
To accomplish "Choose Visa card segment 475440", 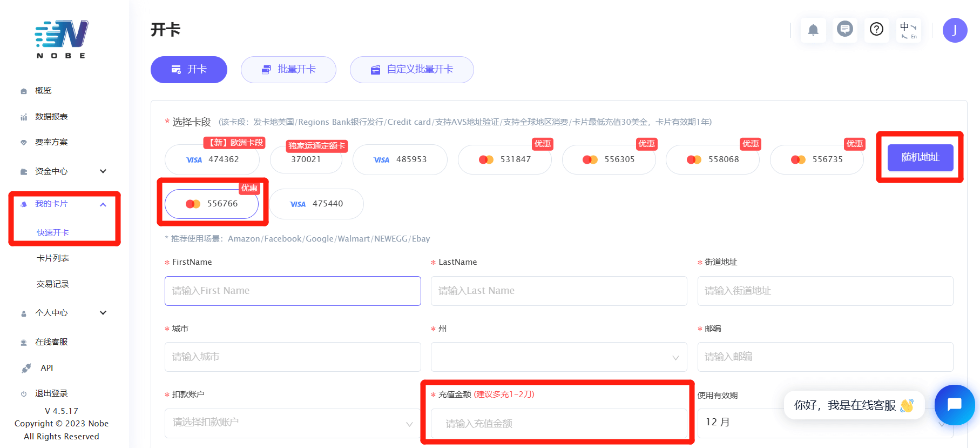I will [x=317, y=204].
